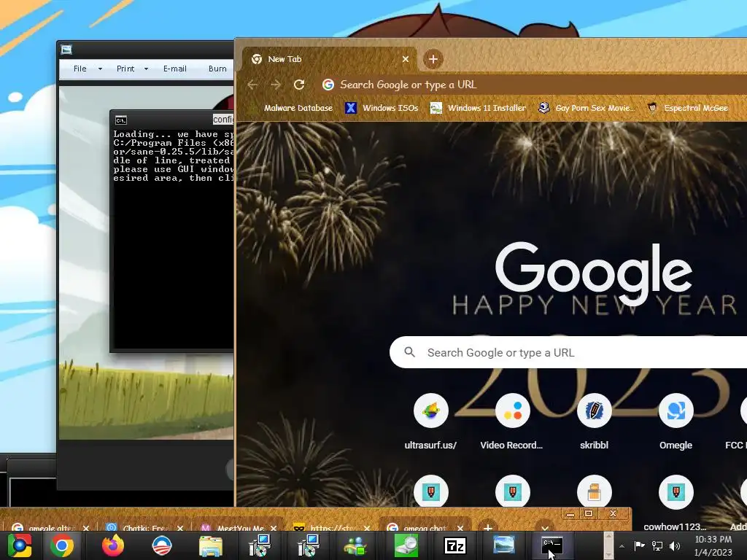Open Google Chrome from the taskbar

tap(62, 545)
